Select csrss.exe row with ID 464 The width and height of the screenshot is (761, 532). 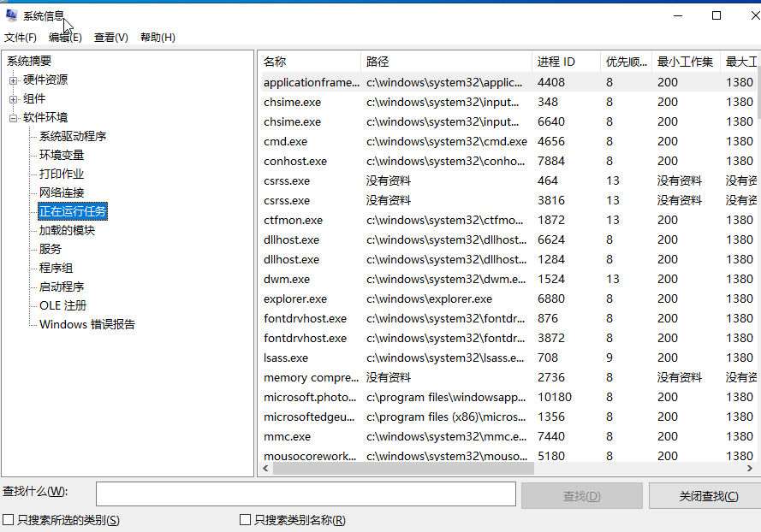[509, 180]
